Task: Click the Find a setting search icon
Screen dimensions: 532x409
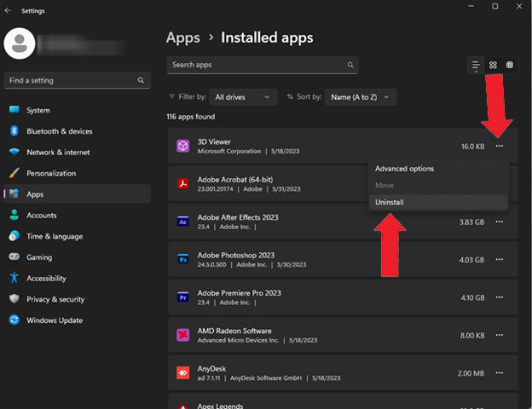Action: (x=141, y=80)
